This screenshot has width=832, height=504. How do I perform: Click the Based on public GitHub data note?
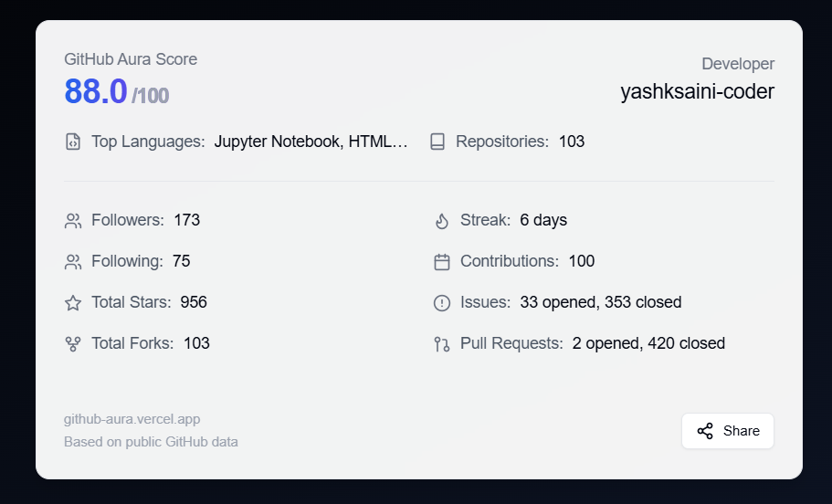[x=151, y=442]
